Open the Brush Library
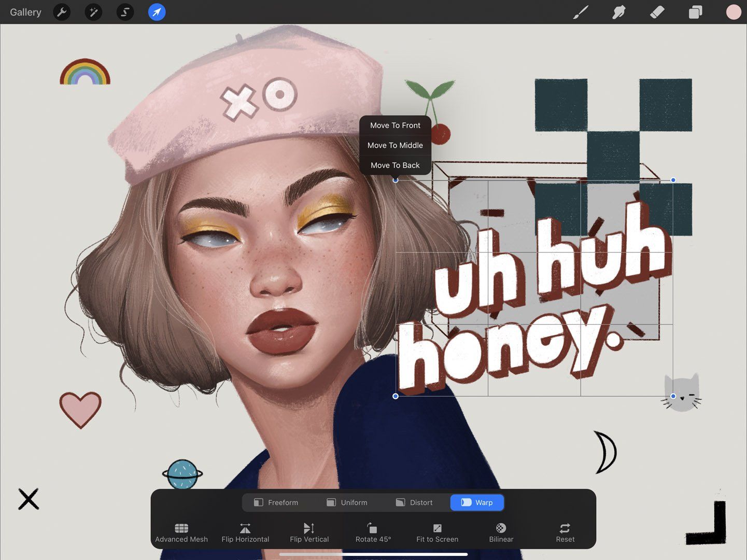 pyautogui.click(x=580, y=12)
